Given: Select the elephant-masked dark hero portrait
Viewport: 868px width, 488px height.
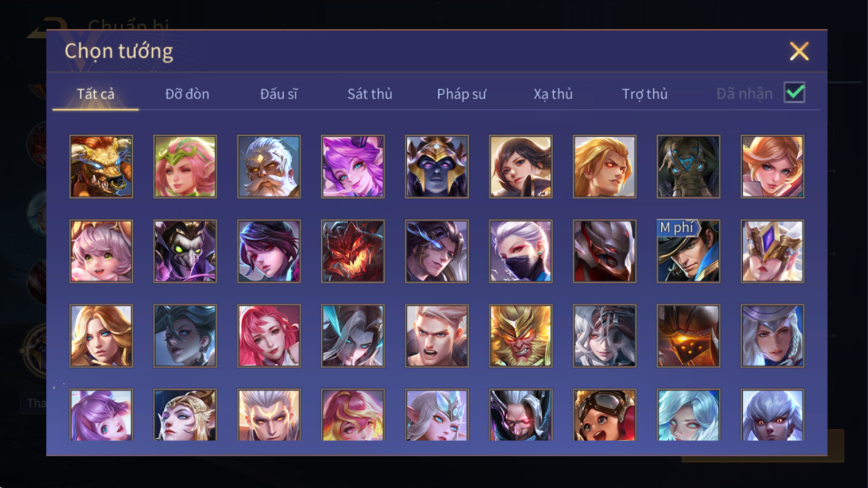Looking at the screenshot, I should [688, 167].
